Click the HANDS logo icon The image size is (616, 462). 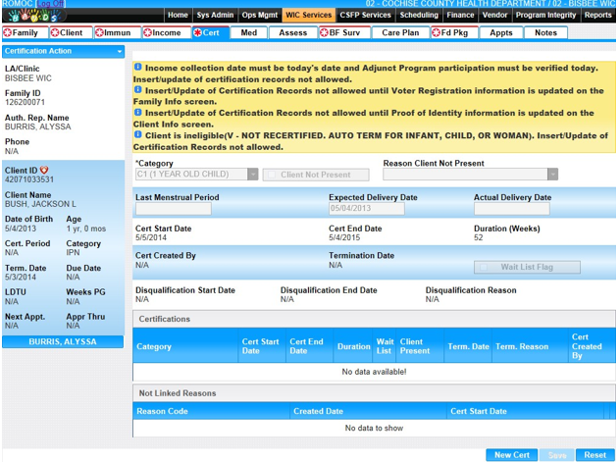tap(35, 15)
